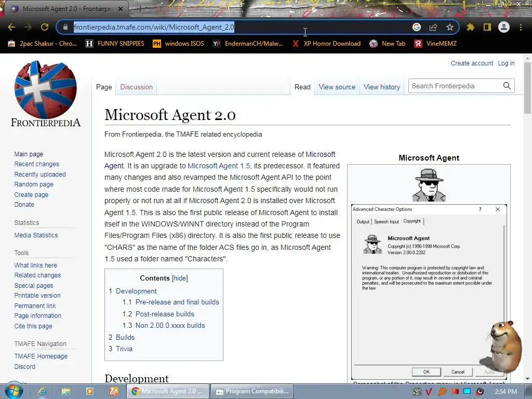Open the View history tab
Viewport: 532px width, 399px height.
pyautogui.click(x=382, y=87)
